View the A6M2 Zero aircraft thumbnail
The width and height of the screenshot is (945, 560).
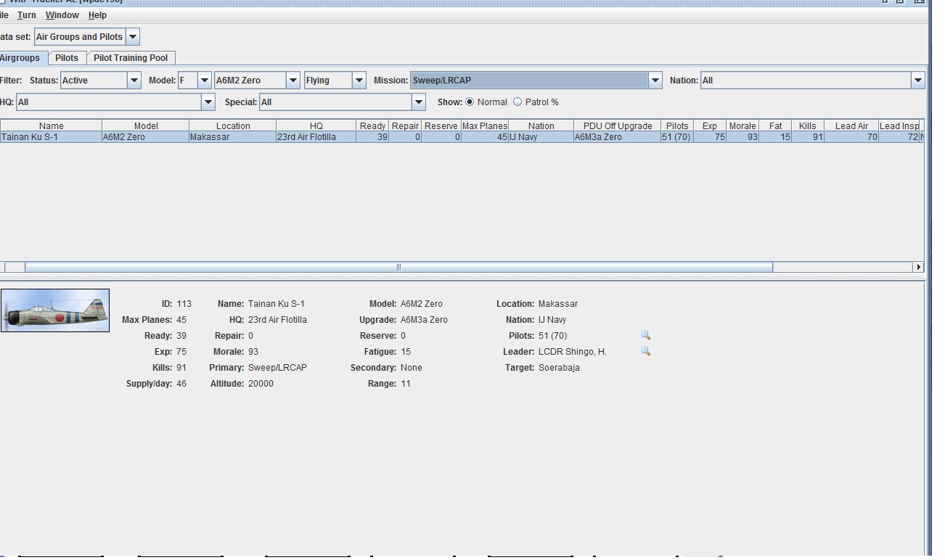pos(55,310)
